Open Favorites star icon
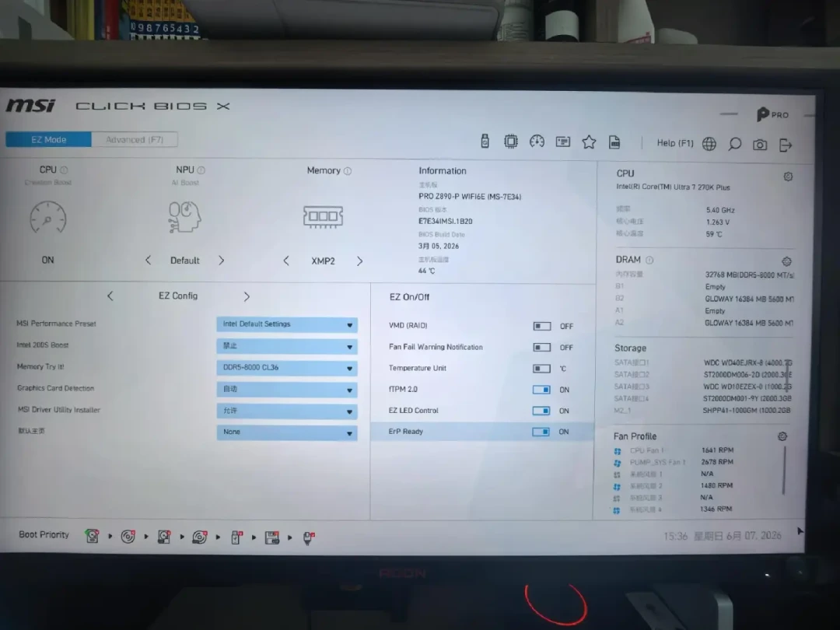Image resolution: width=840 pixels, height=630 pixels. [x=589, y=142]
